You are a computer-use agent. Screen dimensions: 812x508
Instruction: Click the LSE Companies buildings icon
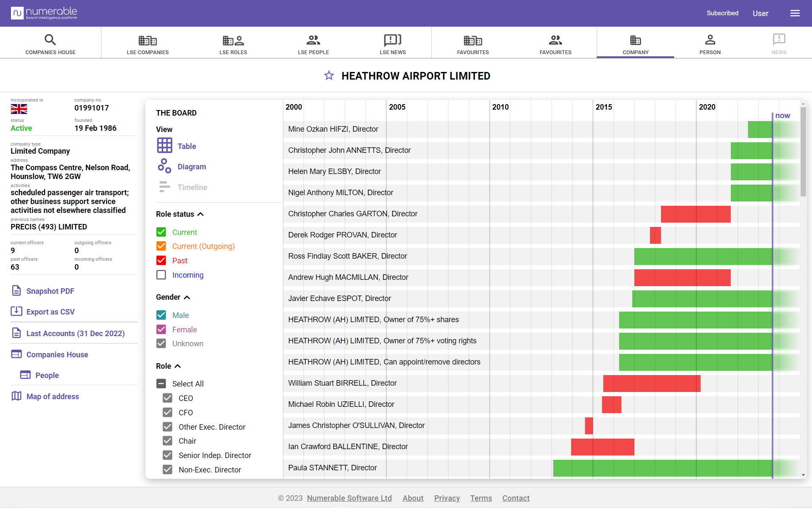click(148, 40)
